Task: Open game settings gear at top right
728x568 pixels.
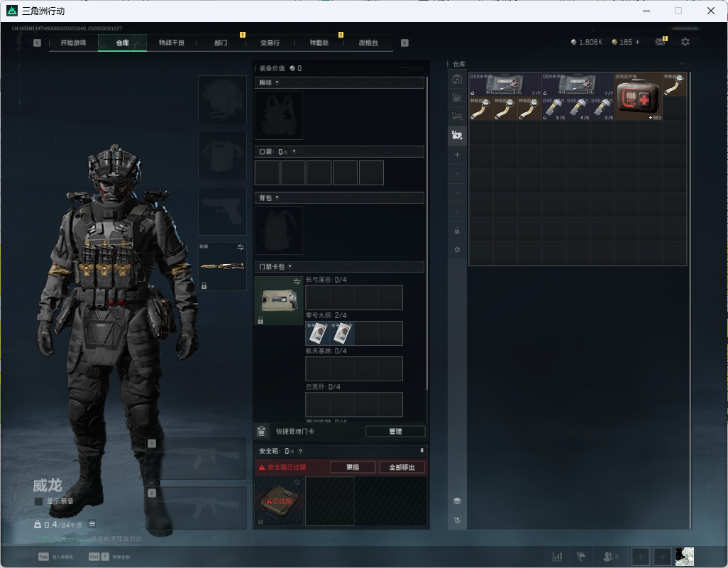Action: pos(685,42)
